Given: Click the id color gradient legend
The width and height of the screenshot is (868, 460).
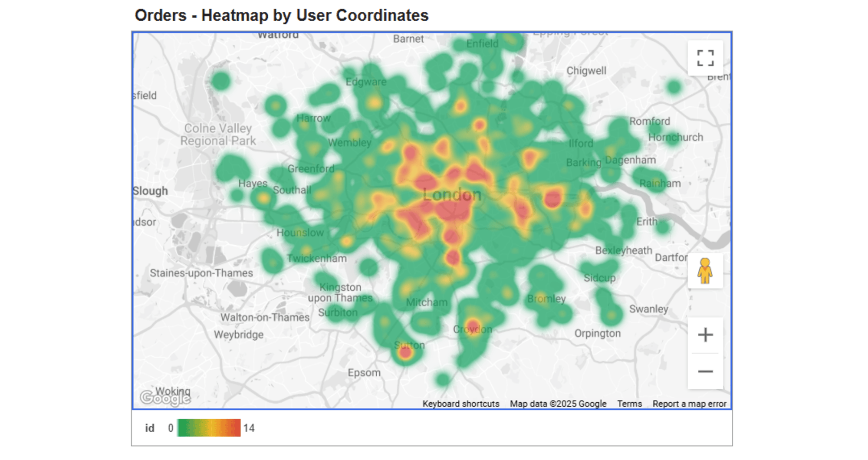Looking at the screenshot, I should 209,428.
